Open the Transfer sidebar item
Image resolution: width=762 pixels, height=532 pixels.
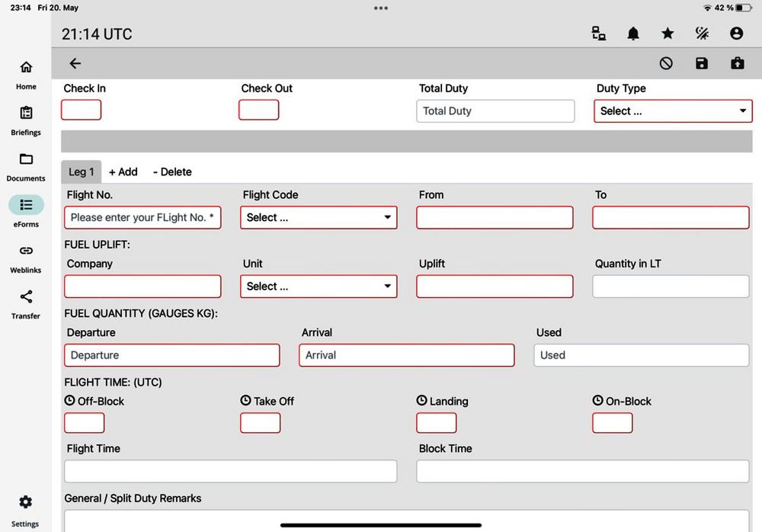pyautogui.click(x=26, y=303)
